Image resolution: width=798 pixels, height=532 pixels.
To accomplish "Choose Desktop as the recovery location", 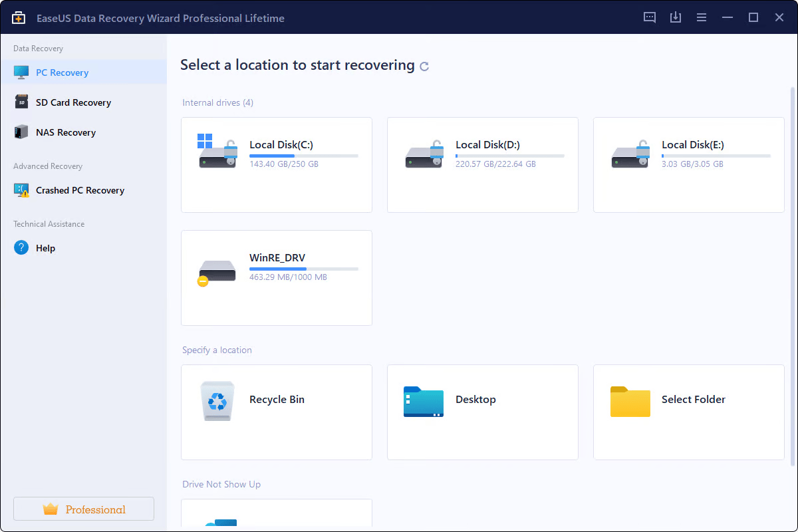I will tap(482, 412).
